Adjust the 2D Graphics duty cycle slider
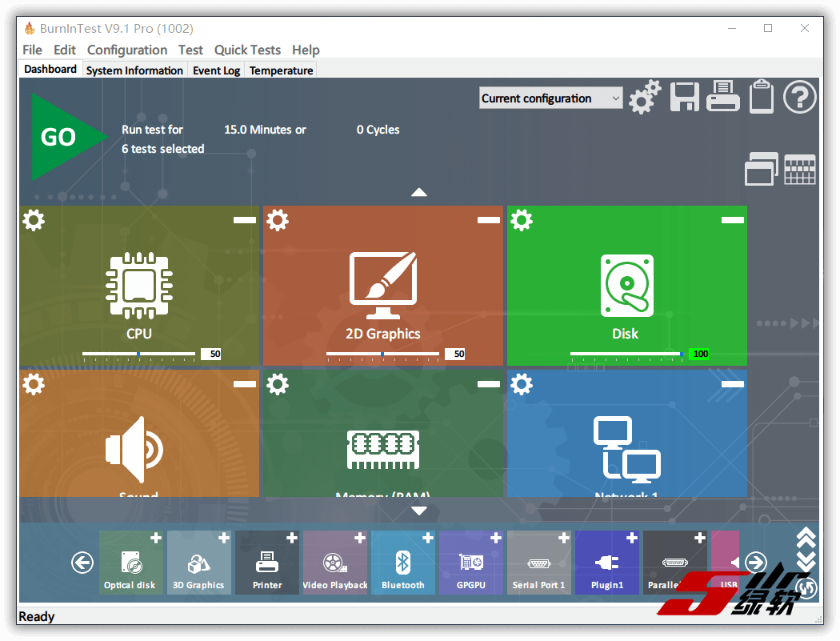The width and height of the screenshot is (840, 641). click(x=382, y=355)
